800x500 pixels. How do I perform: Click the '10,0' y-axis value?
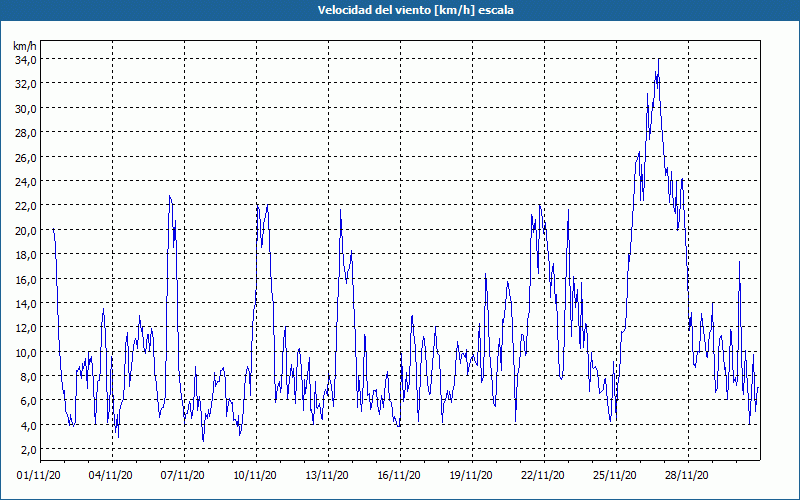[26, 353]
